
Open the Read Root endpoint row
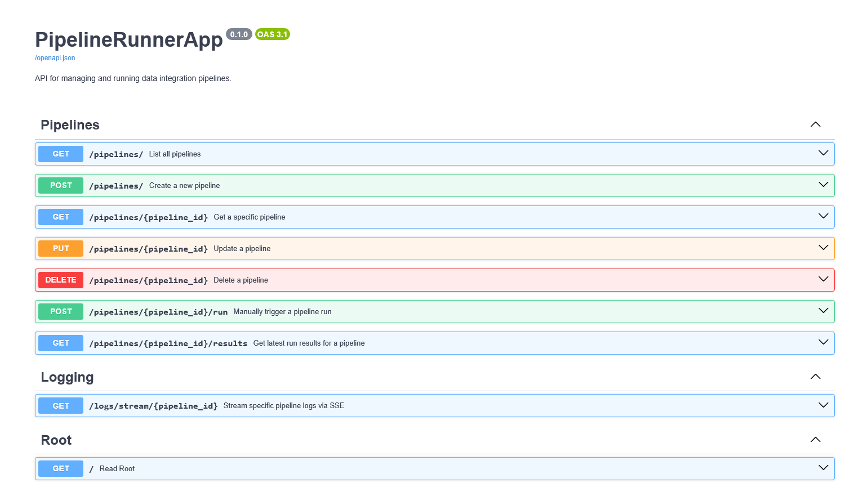point(117,469)
